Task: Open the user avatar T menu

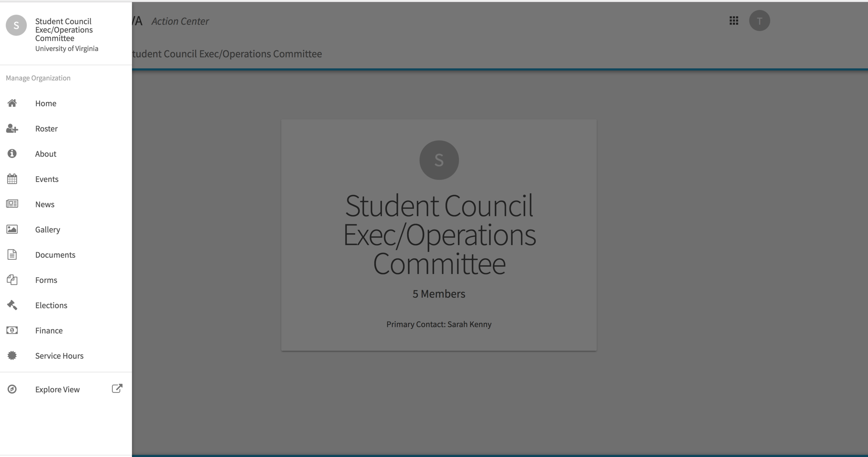Action: point(759,21)
